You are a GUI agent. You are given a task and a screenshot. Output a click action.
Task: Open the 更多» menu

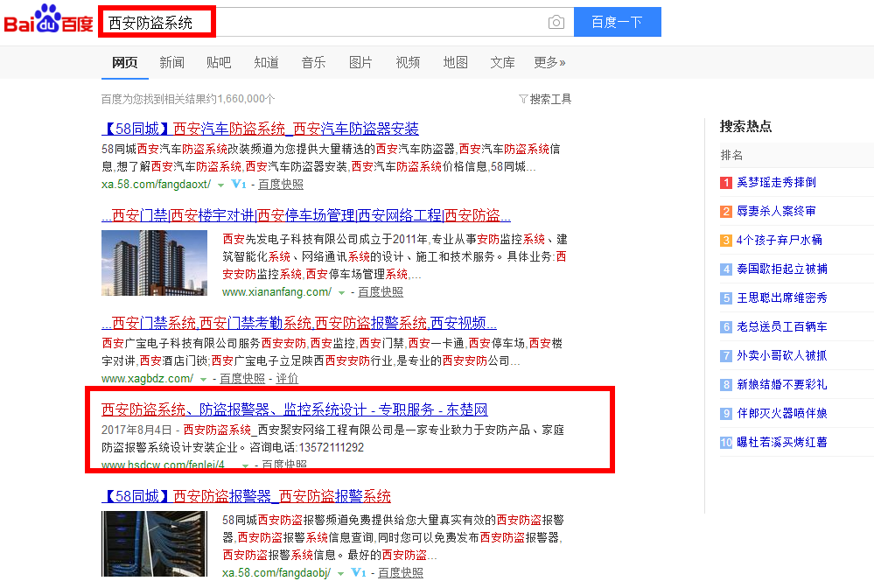[549, 62]
